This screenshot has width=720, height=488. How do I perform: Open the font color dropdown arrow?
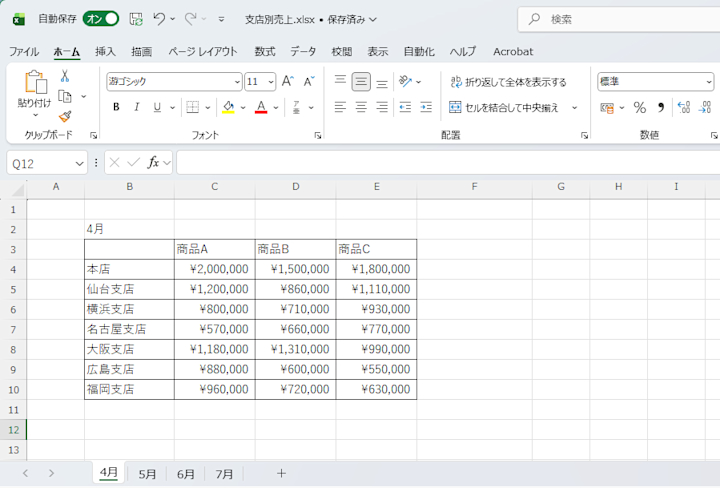[x=276, y=108]
